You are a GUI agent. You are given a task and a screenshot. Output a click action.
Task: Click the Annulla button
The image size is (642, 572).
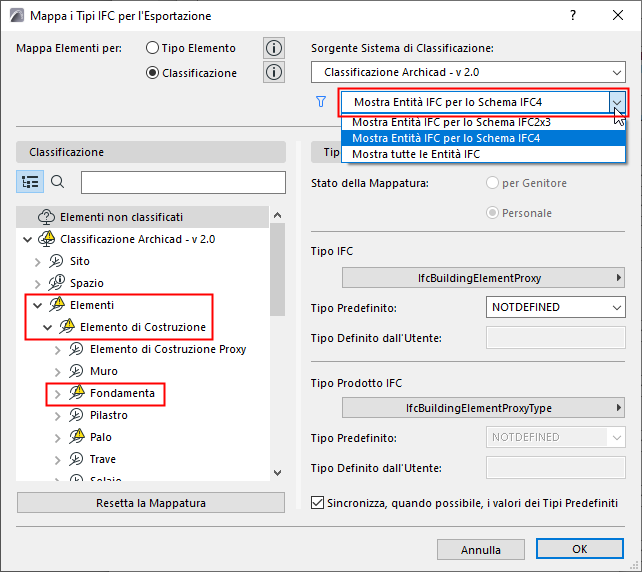point(481,549)
